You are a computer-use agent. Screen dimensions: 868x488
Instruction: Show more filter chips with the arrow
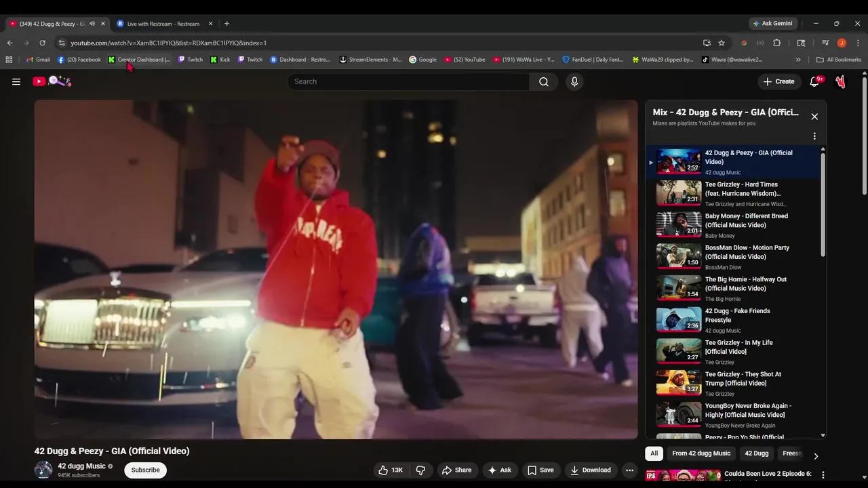(816, 456)
